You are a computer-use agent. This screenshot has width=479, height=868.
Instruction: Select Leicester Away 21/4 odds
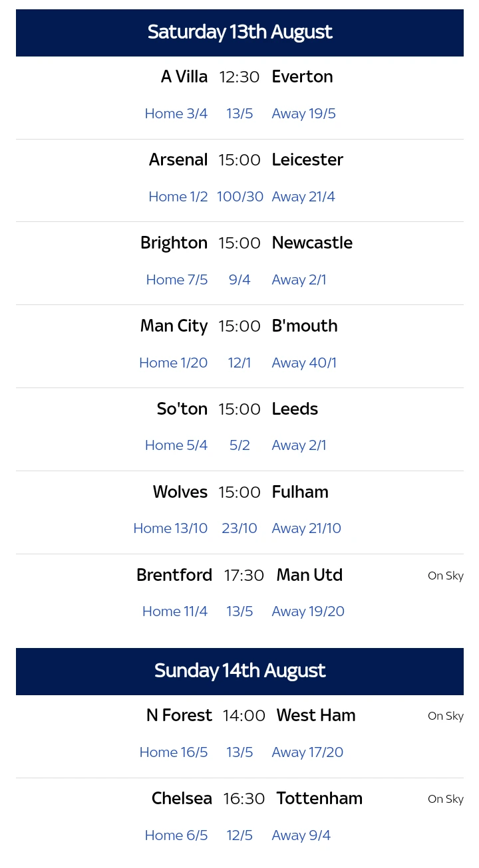point(303,197)
